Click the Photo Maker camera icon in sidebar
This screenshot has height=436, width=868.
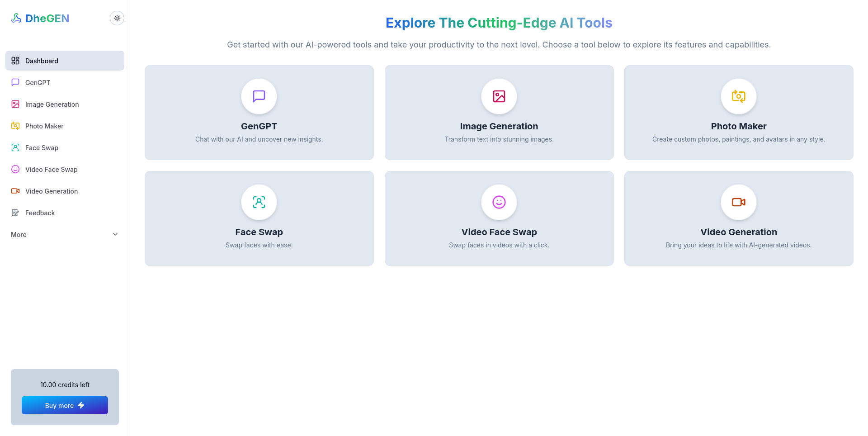click(15, 126)
